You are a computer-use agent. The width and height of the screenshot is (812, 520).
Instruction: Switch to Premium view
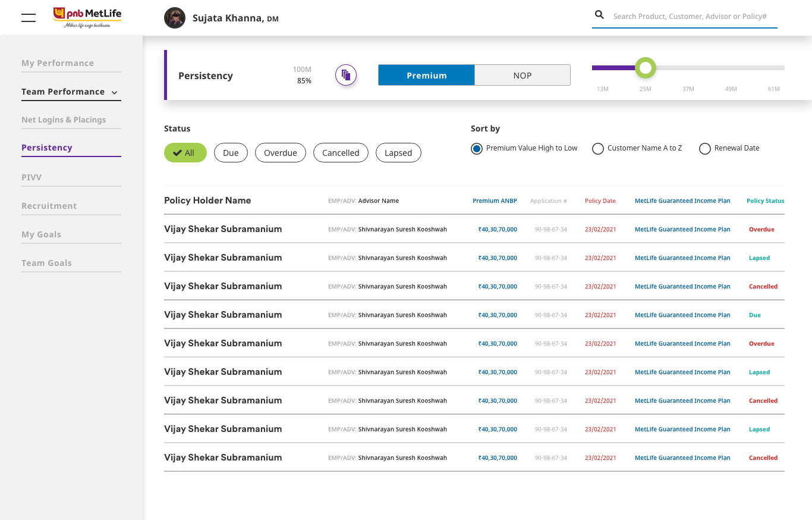(x=427, y=76)
